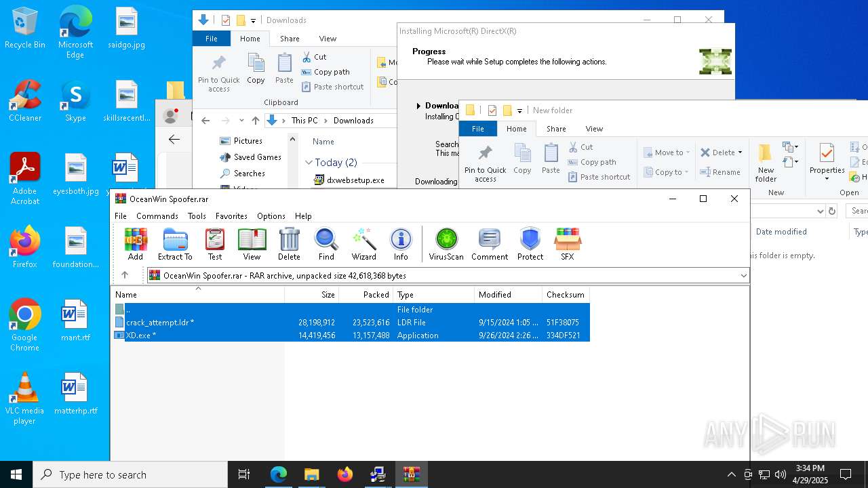Collapse the Today (2) group
This screenshot has height=488, width=868.
[x=309, y=163]
